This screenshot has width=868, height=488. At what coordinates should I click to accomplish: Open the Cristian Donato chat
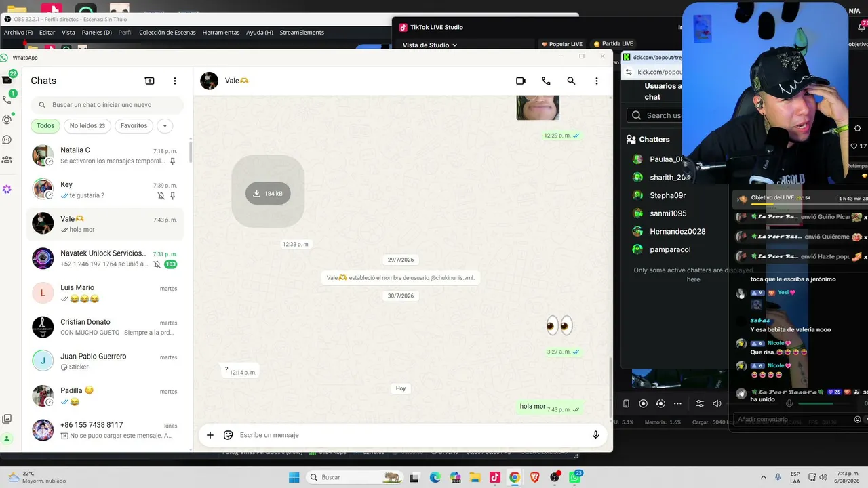pos(105,327)
